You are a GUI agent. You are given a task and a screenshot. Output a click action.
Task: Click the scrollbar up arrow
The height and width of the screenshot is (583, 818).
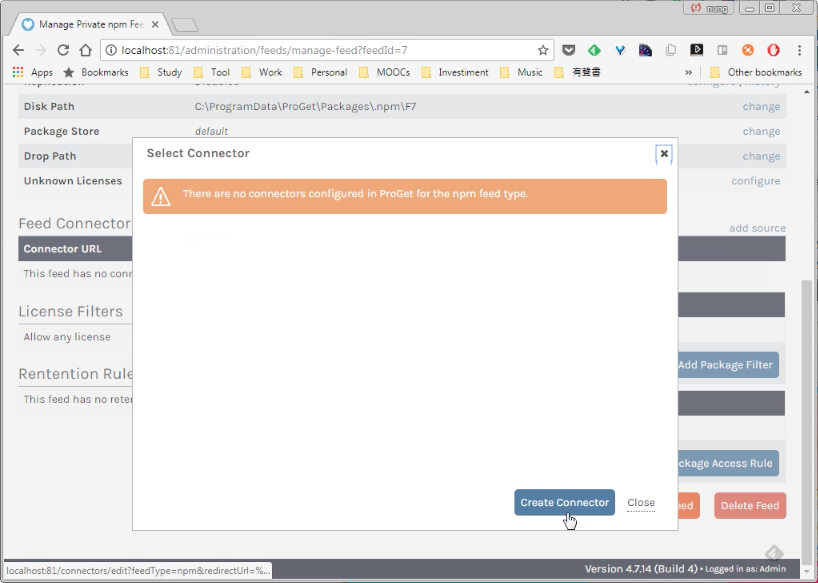tap(807, 92)
